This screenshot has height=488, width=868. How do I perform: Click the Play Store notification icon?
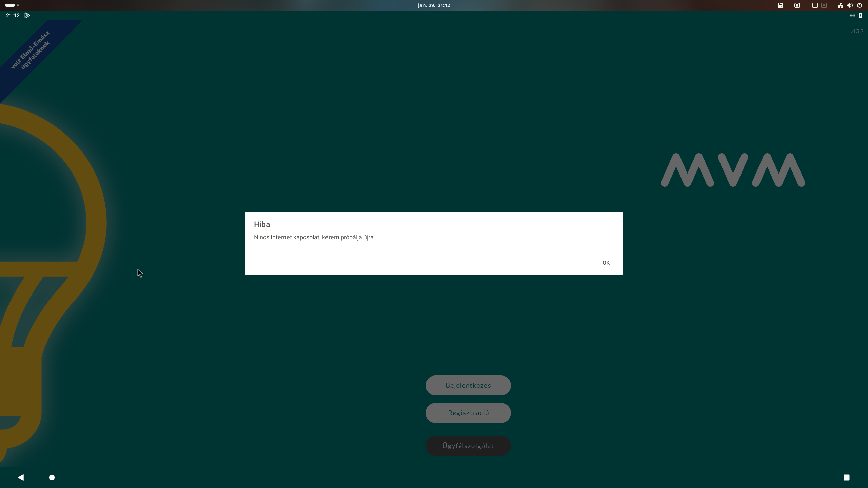(x=27, y=15)
